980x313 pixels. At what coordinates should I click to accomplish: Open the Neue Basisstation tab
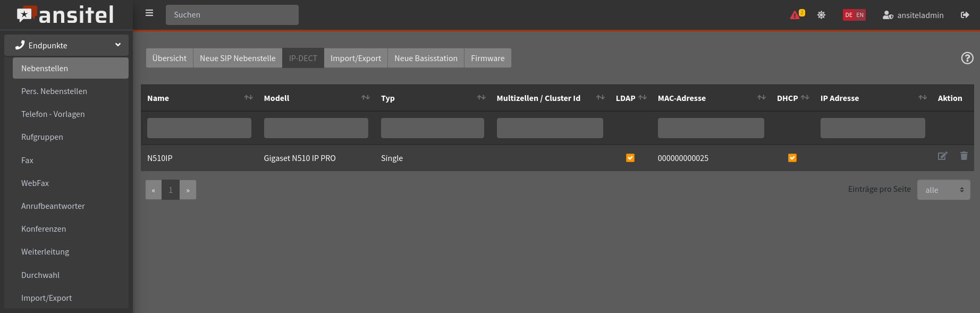point(426,58)
